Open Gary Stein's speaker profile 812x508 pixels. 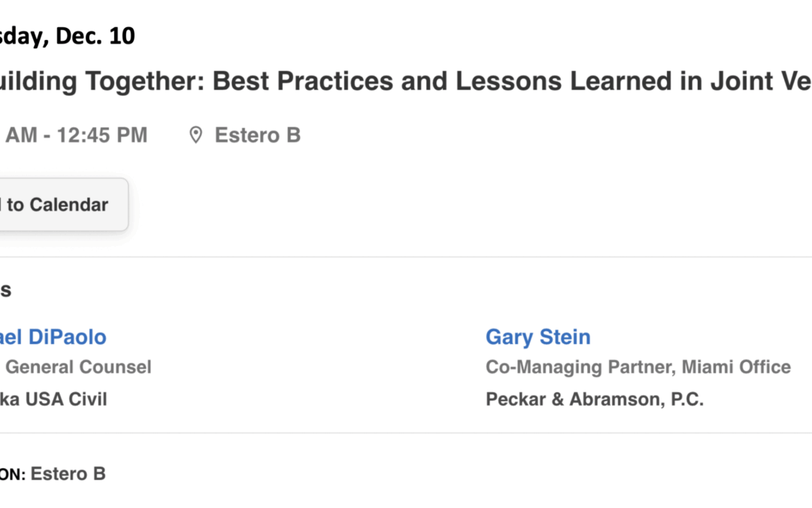[x=538, y=336]
